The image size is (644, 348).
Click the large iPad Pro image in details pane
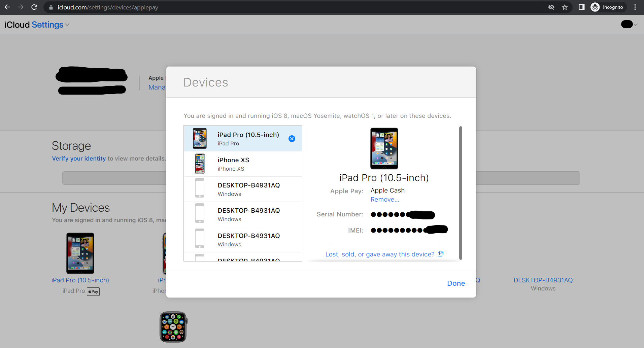pos(384,148)
